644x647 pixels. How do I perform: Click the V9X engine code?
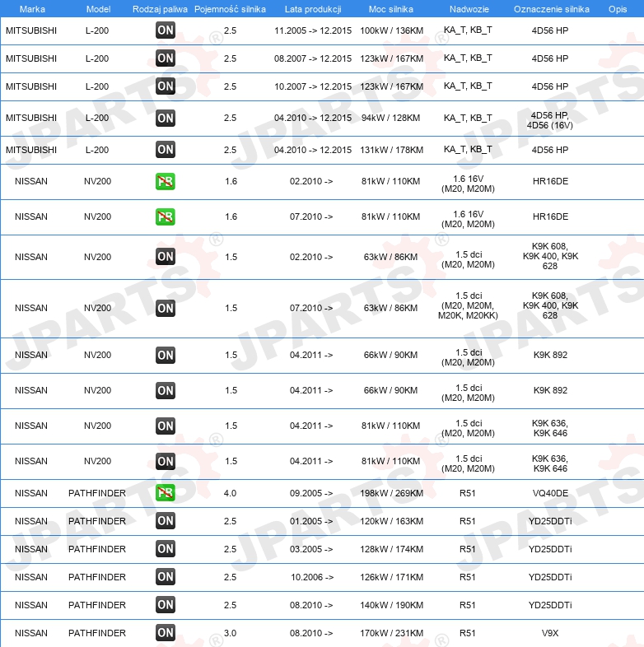coord(550,633)
